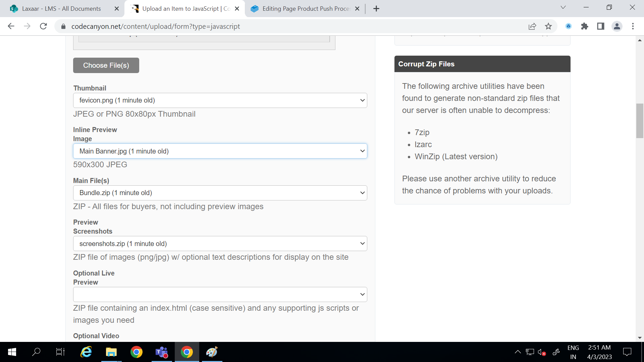Click the scrollbar down arrow
The width and height of the screenshot is (644, 362).
coord(640,338)
